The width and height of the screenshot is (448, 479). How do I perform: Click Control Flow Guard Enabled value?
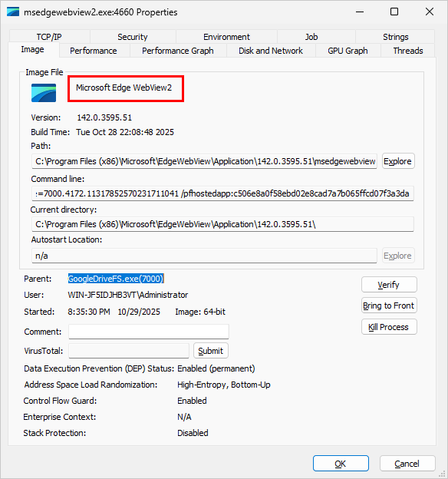(x=192, y=401)
